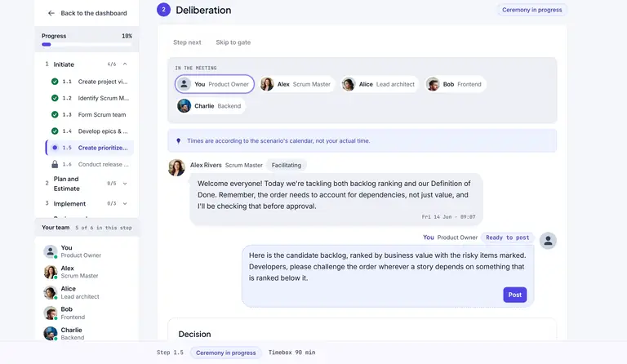Click Alice's avatar in the meeting chips
This screenshot has height=364, width=627.
[x=349, y=84]
